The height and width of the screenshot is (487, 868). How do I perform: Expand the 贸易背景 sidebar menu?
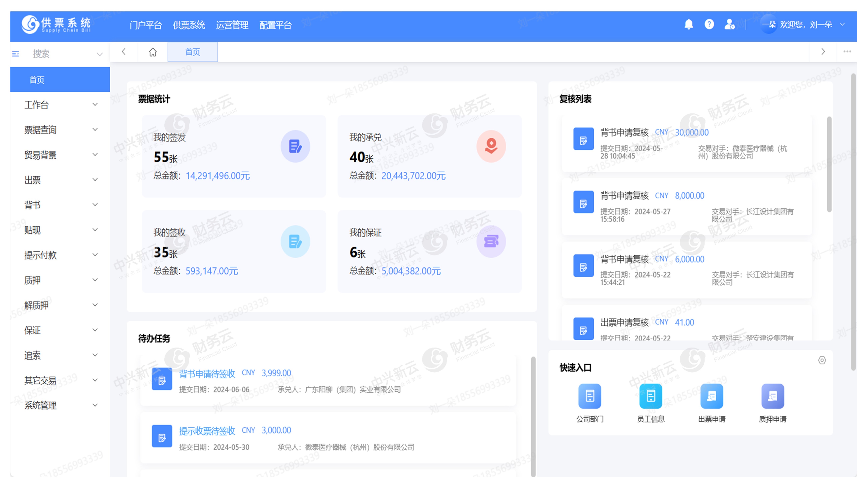pos(60,155)
